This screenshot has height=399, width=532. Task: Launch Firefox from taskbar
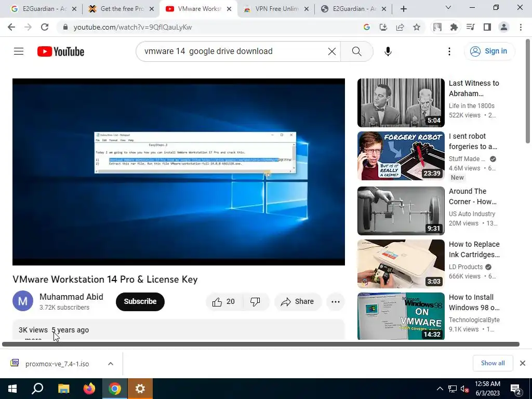[x=89, y=389]
